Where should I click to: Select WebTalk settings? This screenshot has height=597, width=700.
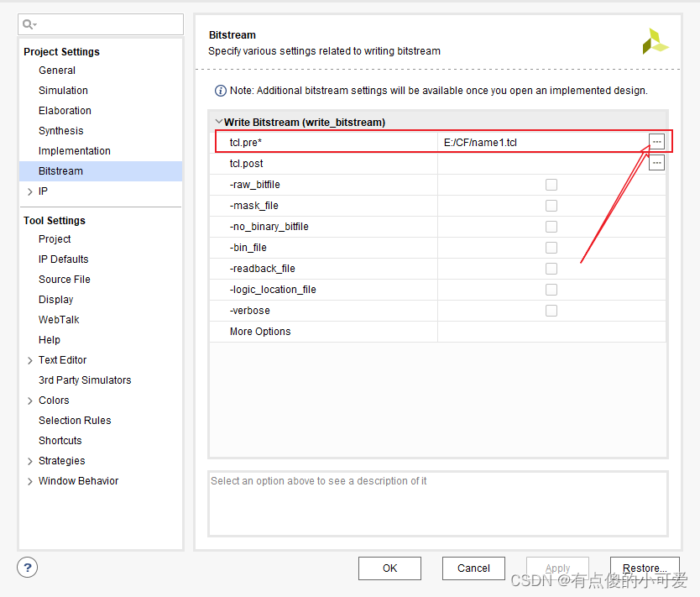tap(59, 319)
